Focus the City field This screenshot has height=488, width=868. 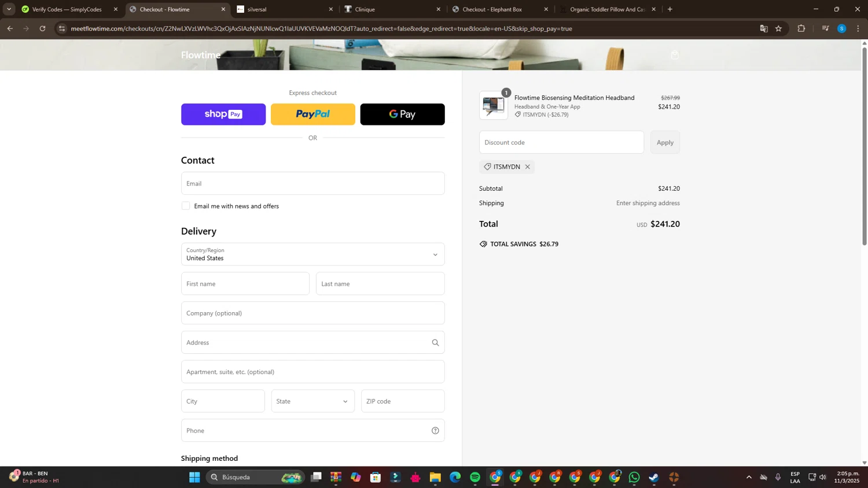[223, 401]
